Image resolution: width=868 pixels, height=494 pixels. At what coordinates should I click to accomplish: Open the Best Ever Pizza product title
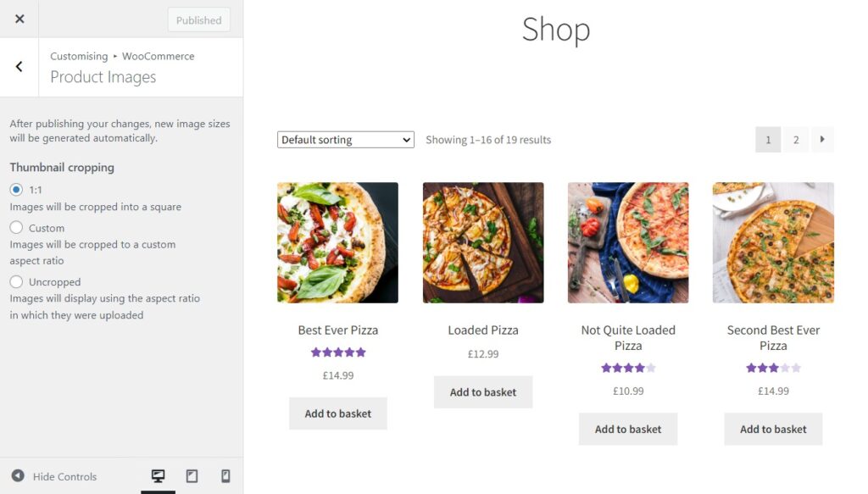point(337,330)
